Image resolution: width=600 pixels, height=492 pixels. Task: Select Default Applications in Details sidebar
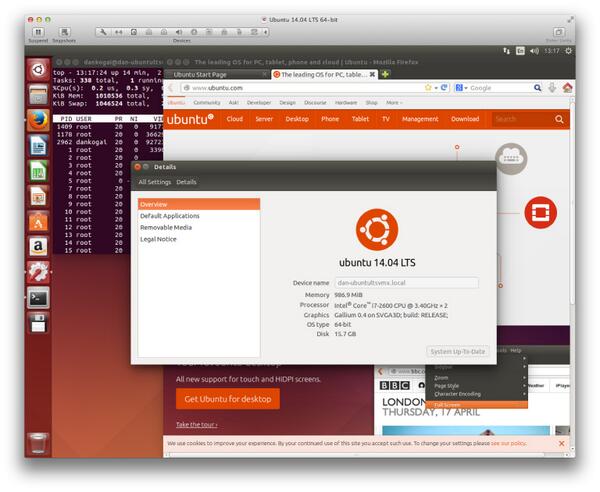(x=199, y=216)
